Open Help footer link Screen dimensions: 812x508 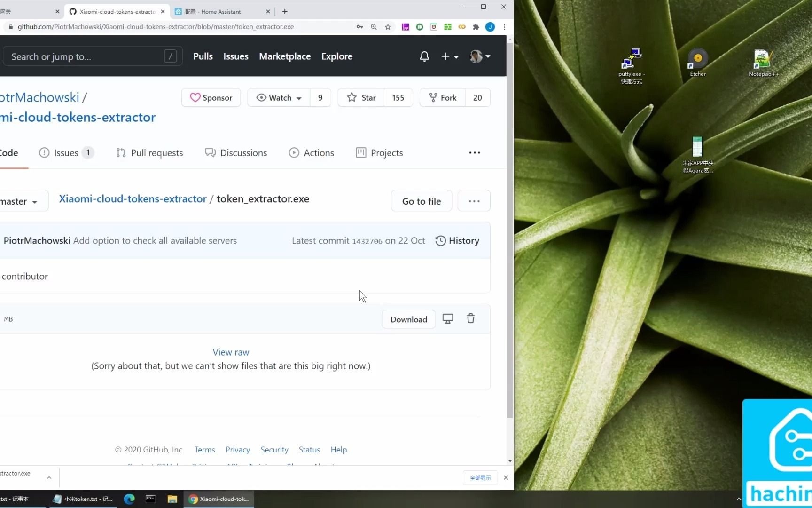pos(339,450)
